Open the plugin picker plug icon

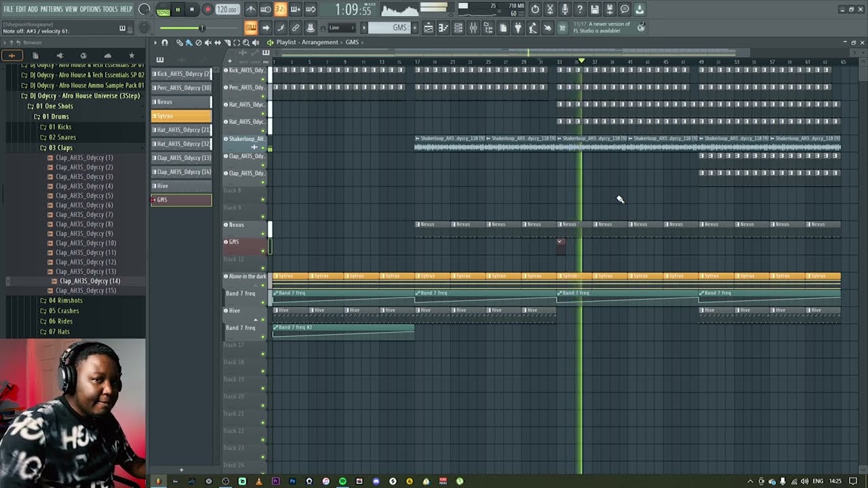[x=518, y=28]
